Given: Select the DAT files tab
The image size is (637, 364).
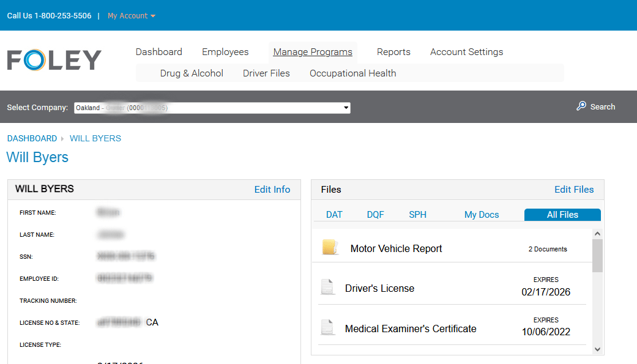Looking at the screenshot, I should (x=334, y=214).
